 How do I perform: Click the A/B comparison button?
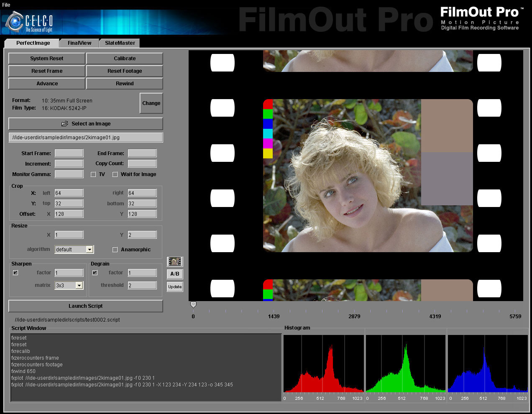(175, 274)
